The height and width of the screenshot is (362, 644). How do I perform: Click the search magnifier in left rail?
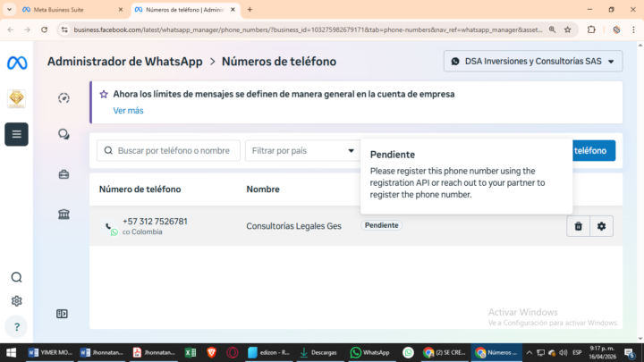(16, 277)
